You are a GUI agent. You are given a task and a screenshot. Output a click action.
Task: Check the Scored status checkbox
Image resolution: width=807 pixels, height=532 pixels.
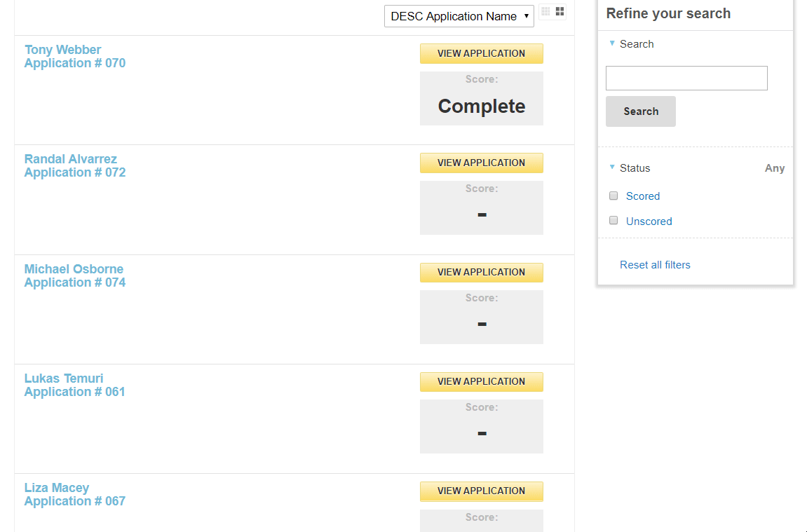tap(613, 196)
